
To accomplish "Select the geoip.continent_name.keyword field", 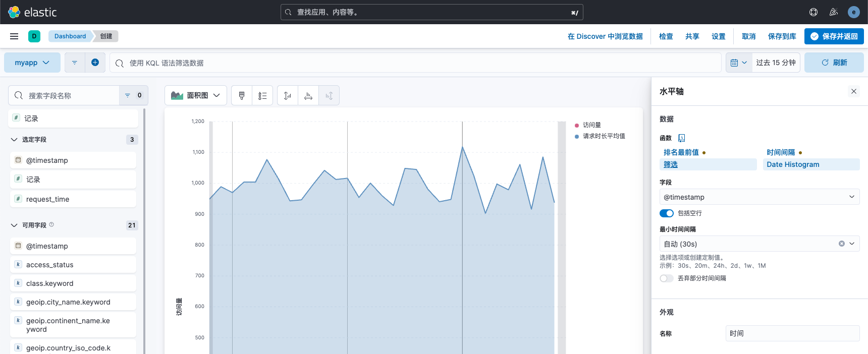I will coord(73,325).
